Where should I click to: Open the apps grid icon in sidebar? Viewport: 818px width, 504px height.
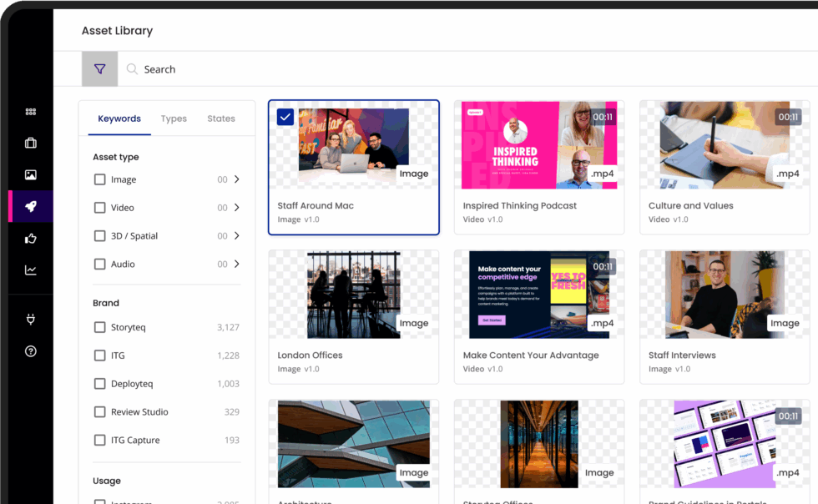pos(31,112)
